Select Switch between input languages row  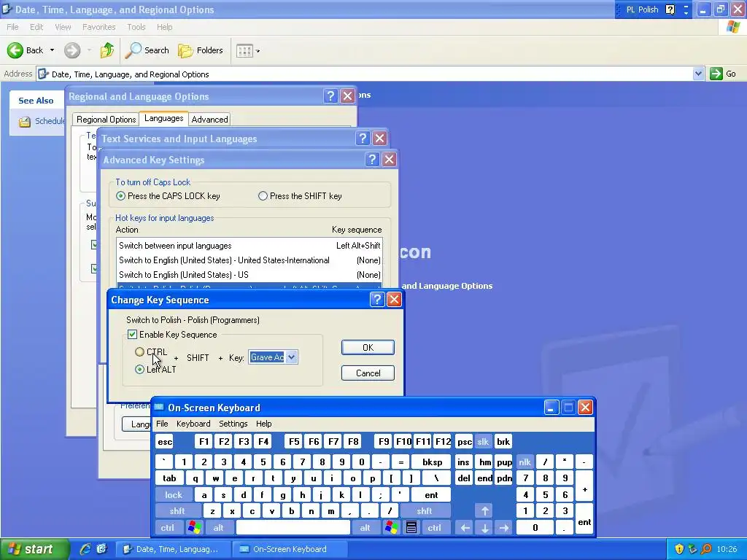[x=249, y=246]
